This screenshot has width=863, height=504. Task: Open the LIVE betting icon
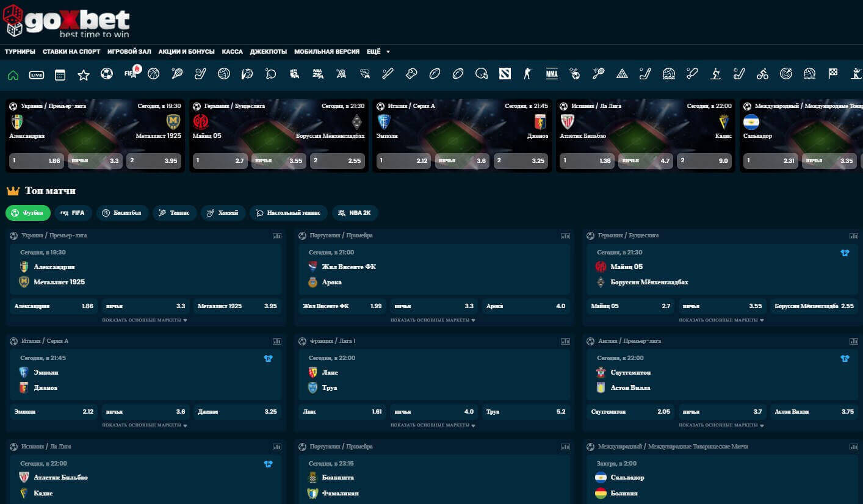[37, 74]
